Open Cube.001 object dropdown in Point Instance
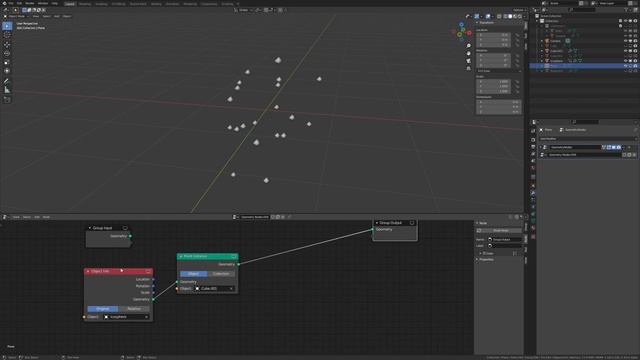The width and height of the screenshot is (640, 360). (214, 289)
